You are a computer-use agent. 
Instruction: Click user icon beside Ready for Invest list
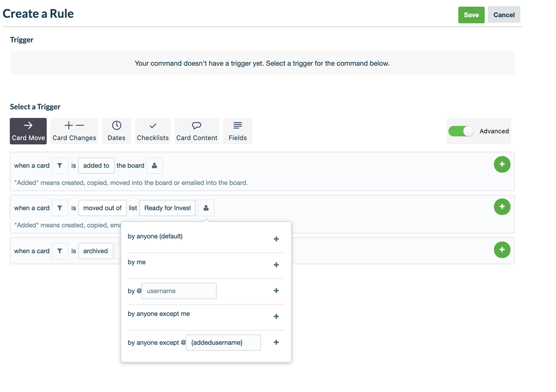pyautogui.click(x=206, y=208)
